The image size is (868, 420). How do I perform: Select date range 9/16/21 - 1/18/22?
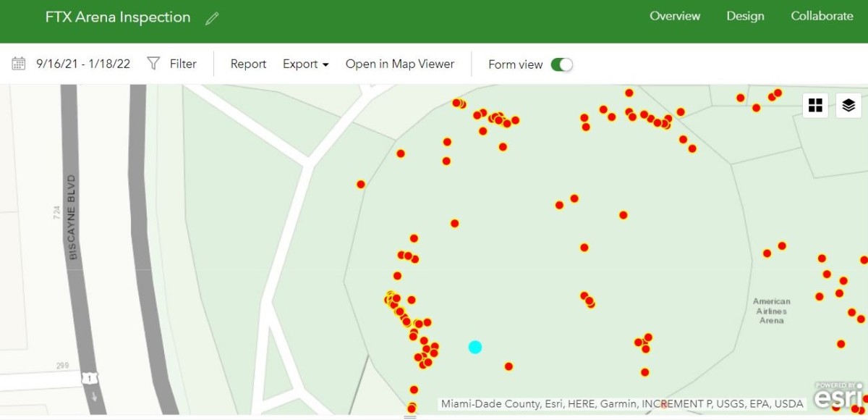point(83,64)
